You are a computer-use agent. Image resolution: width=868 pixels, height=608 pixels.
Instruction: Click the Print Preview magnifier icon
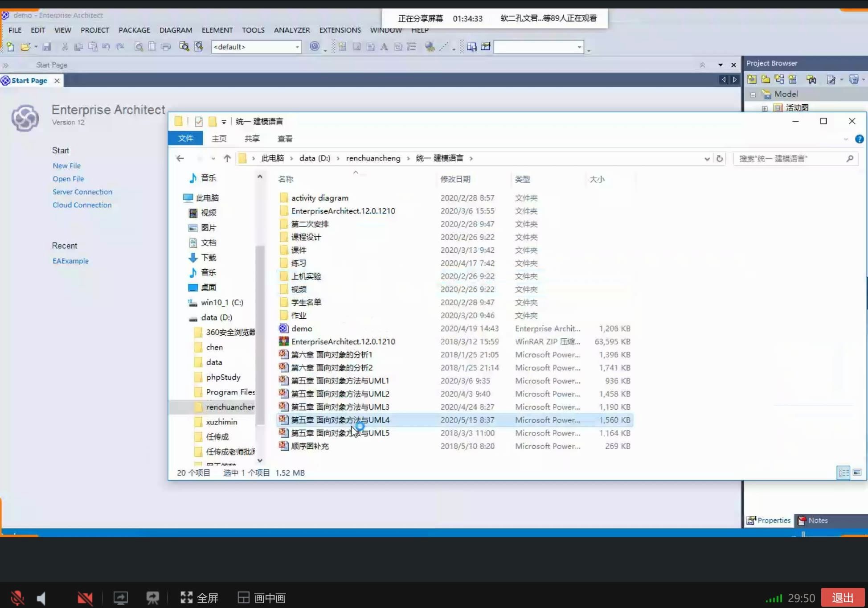click(139, 47)
